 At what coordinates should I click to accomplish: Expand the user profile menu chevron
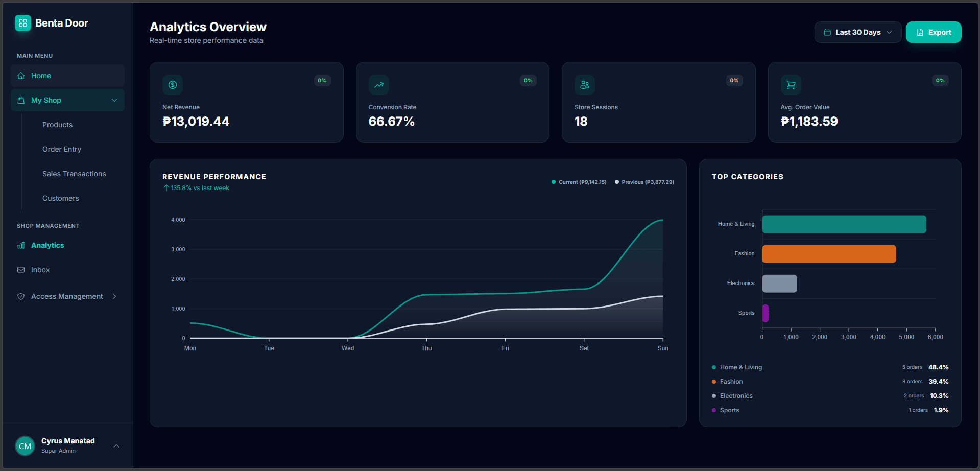(116, 446)
